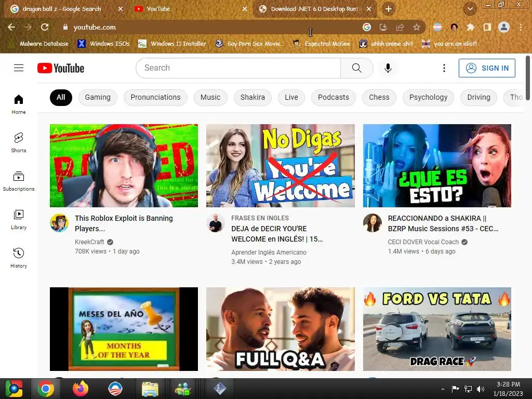Image resolution: width=532 pixels, height=399 pixels.
Task: Go to Home in sidebar
Action: click(19, 104)
